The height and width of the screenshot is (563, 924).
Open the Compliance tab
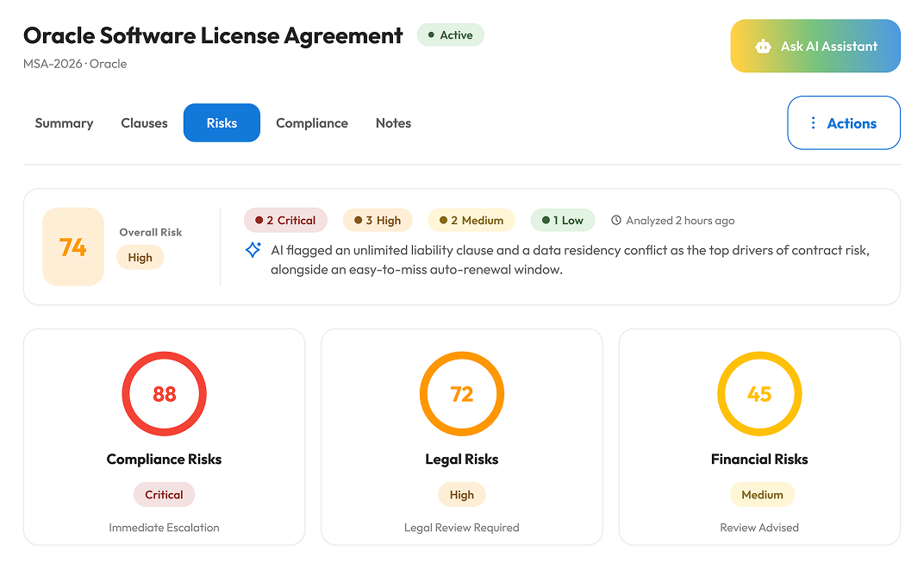point(312,122)
